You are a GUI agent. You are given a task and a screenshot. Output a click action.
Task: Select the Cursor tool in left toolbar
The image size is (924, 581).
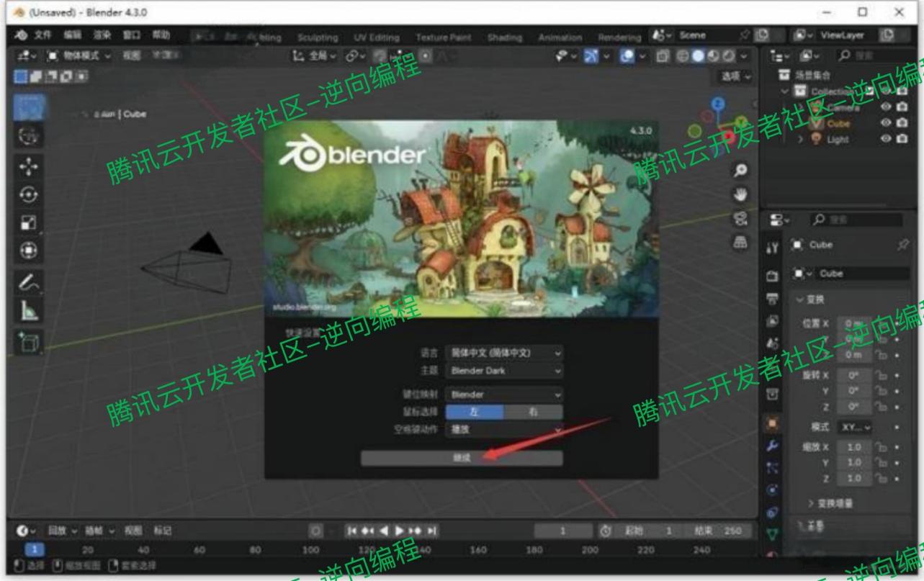click(x=29, y=135)
